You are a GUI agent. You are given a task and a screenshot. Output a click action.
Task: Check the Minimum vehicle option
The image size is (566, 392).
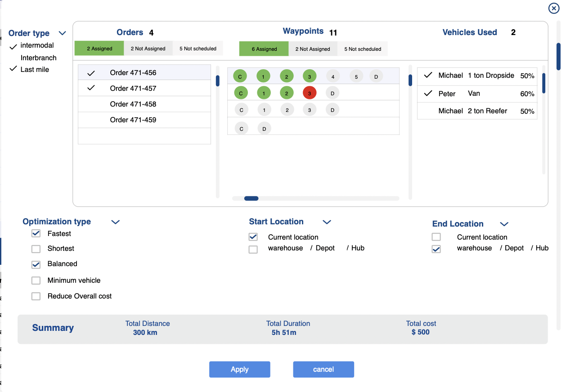click(36, 281)
